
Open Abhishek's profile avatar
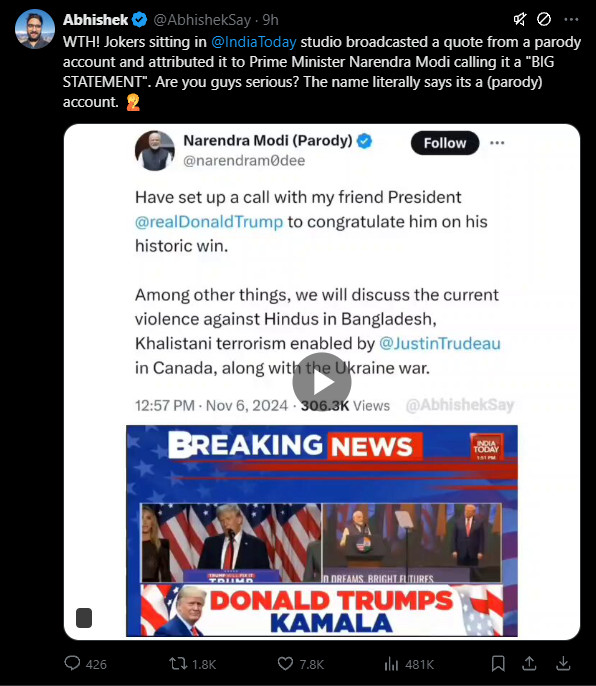coord(35,29)
